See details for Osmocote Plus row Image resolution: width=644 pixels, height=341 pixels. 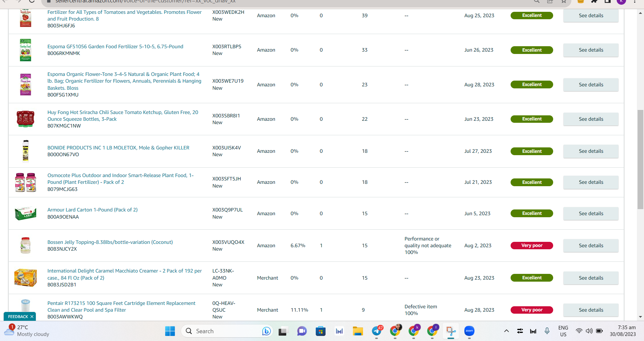click(591, 182)
